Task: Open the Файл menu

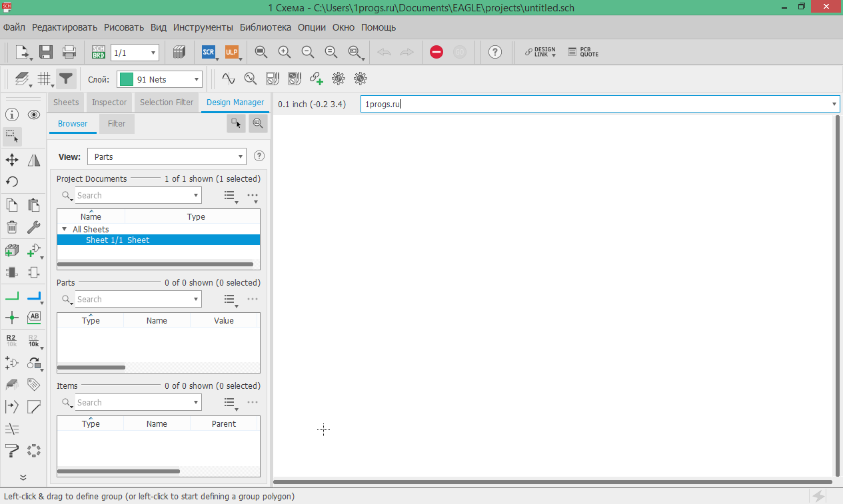Action: (x=14, y=27)
